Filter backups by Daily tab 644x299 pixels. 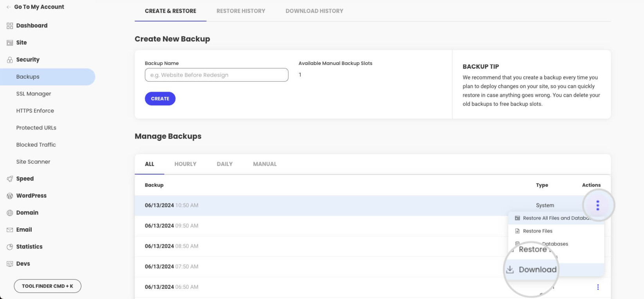(x=225, y=164)
